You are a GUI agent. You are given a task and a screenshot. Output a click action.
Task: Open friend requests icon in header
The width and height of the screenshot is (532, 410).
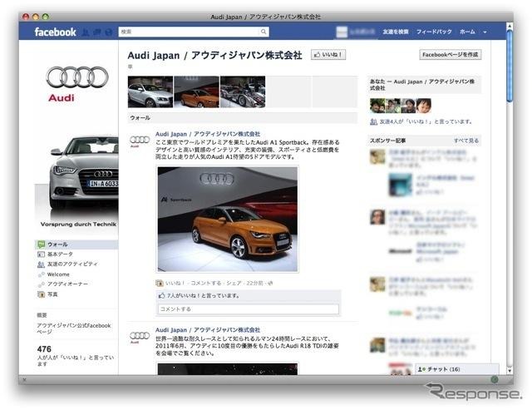pyautogui.click(x=86, y=32)
